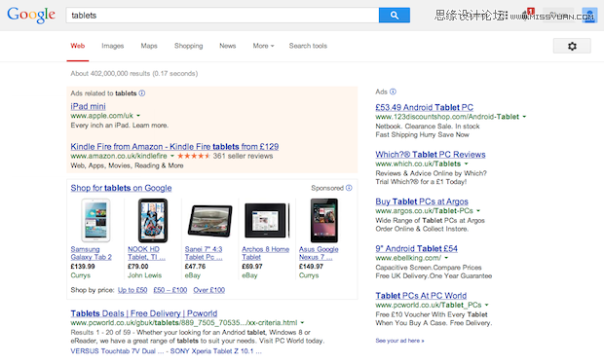Switch to the Maps tab

point(149,46)
